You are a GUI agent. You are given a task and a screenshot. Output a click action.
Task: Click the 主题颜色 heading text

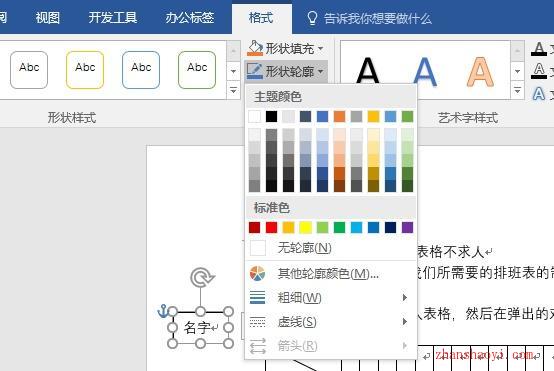278,96
